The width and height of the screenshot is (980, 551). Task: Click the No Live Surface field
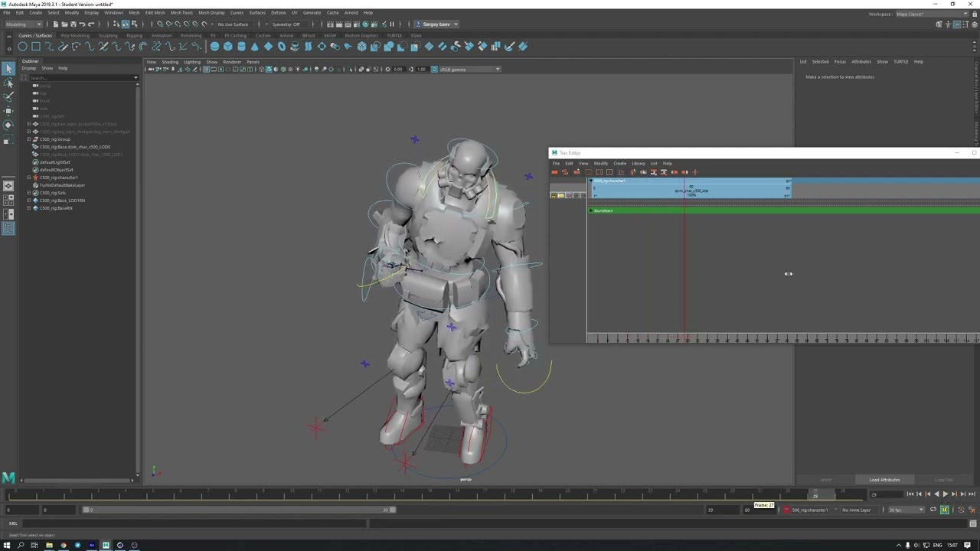point(234,24)
